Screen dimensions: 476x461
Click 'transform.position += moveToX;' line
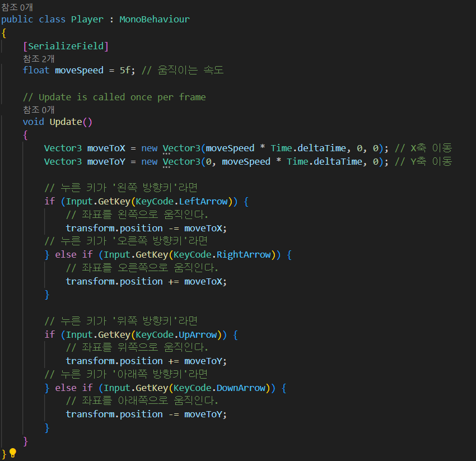pyautogui.click(x=146, y=282)
